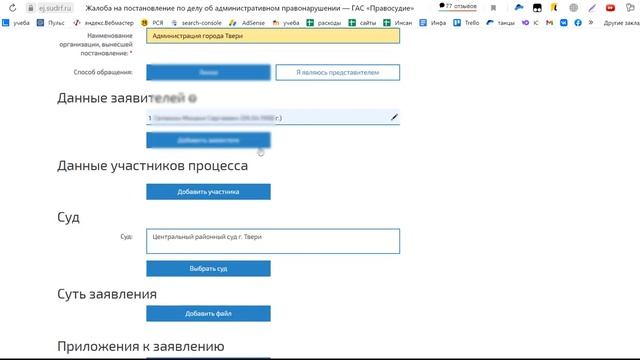Open the расходы spreadsheet bookmark
Screen dimensions: 640x360
point(324,23)
